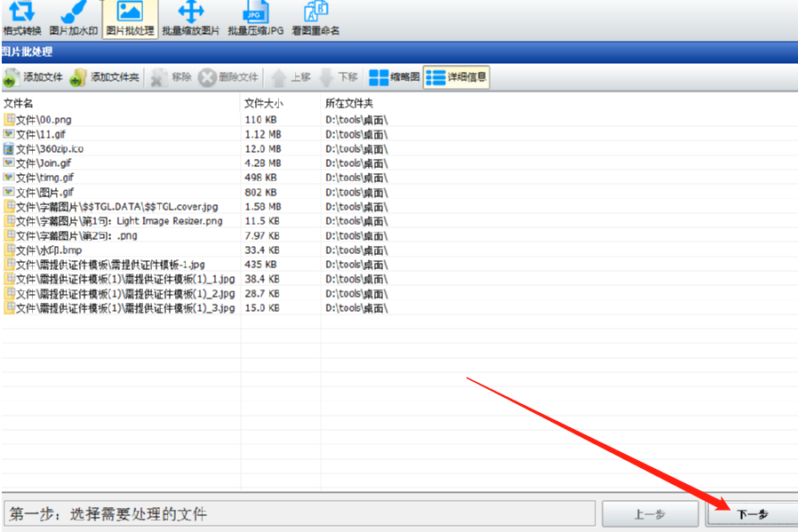Click the icon of 文件\图片.gif
The width and height of the screenshot is (798, 532).
tap(9, 192)
